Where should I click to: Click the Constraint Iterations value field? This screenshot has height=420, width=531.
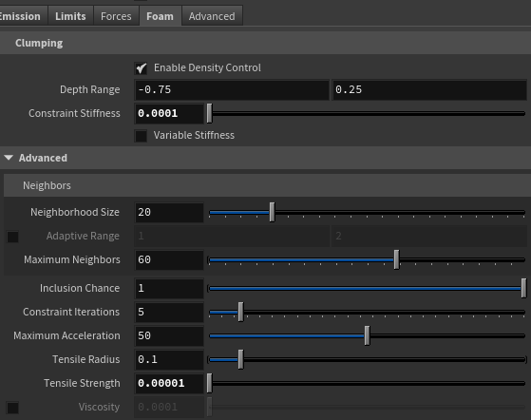click(169, 312)
